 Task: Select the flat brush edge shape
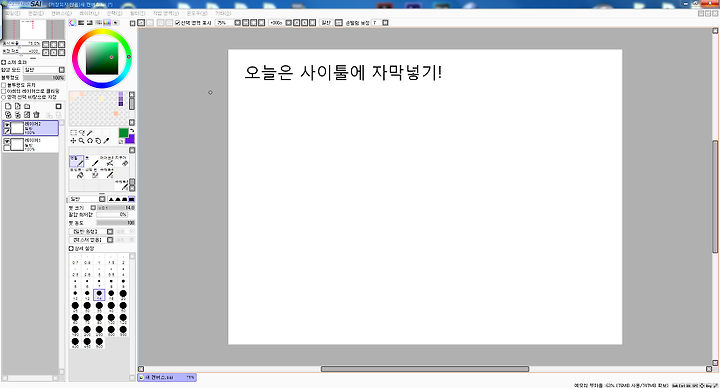pyautogui.click(x=131, y=199)
